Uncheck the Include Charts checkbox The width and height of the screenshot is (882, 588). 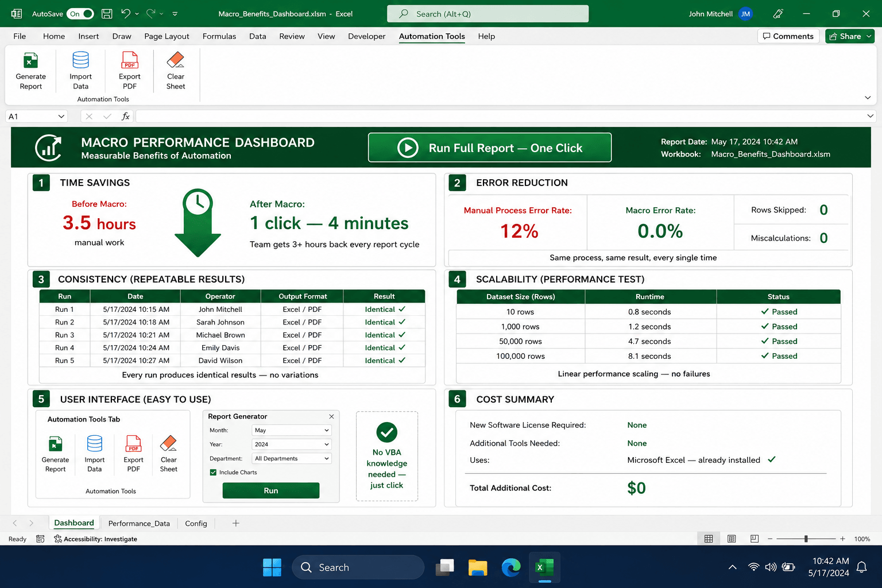(214, 473)
